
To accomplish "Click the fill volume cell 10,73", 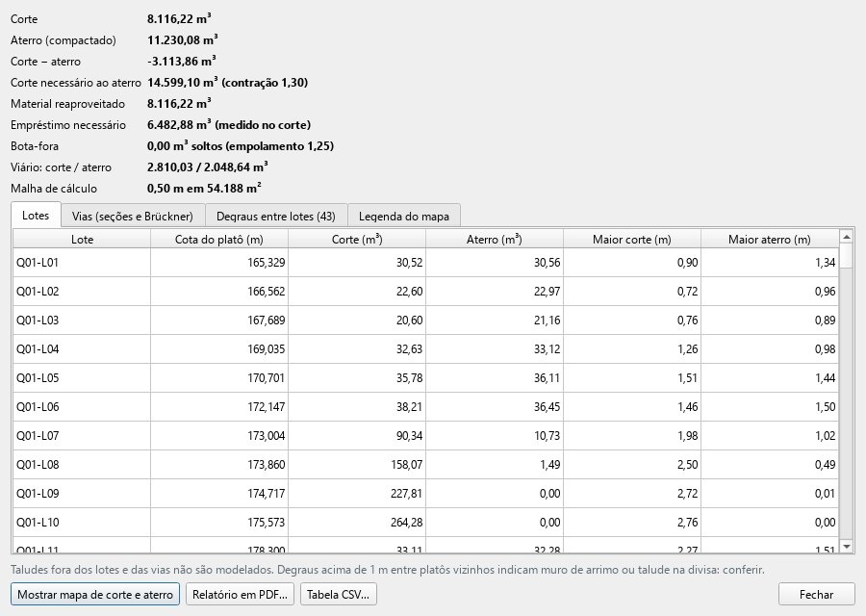I will [495, 435].
